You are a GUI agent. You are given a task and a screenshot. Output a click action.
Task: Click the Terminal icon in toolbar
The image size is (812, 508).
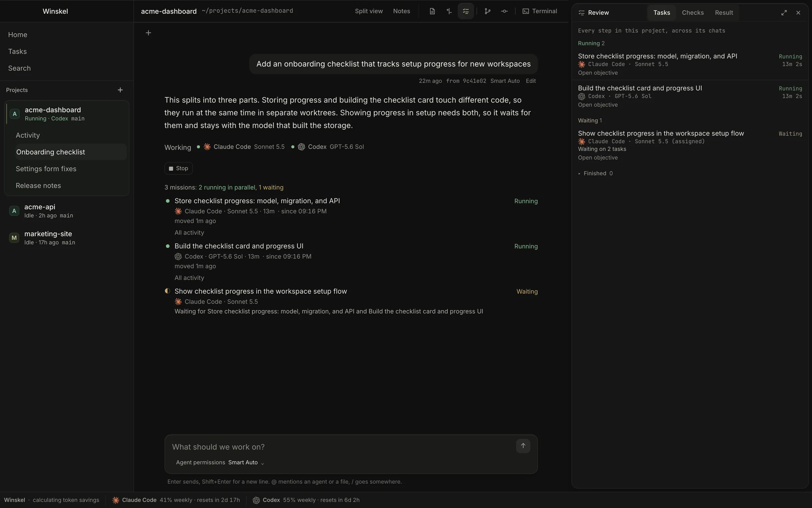tap(525, 11)
